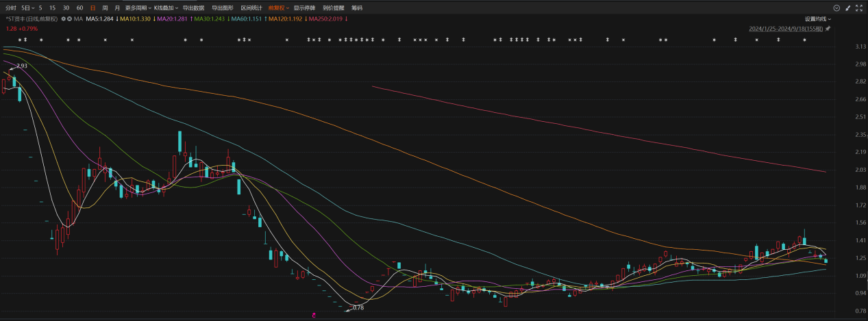The image size is (868, 321).
Task: Click the 2024/1/25-2024/9/18 date range link
Action: 786,29
